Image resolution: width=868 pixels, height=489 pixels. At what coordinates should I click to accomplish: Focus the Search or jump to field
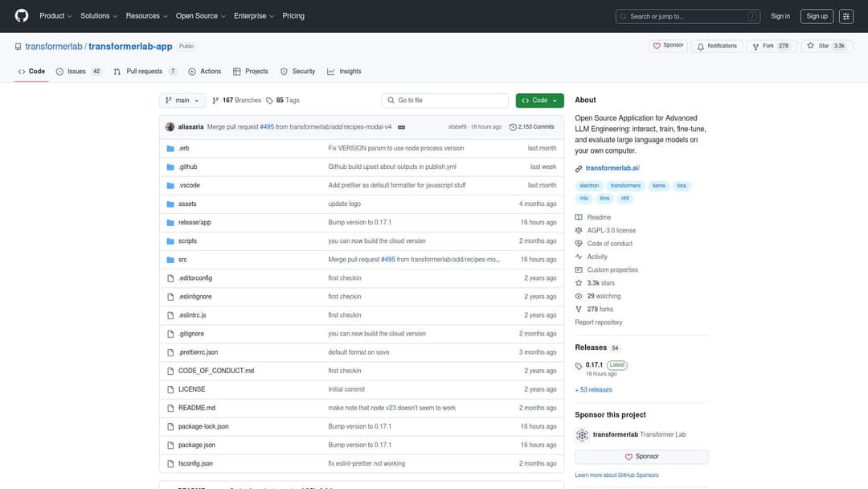click(x=687, y=16)
